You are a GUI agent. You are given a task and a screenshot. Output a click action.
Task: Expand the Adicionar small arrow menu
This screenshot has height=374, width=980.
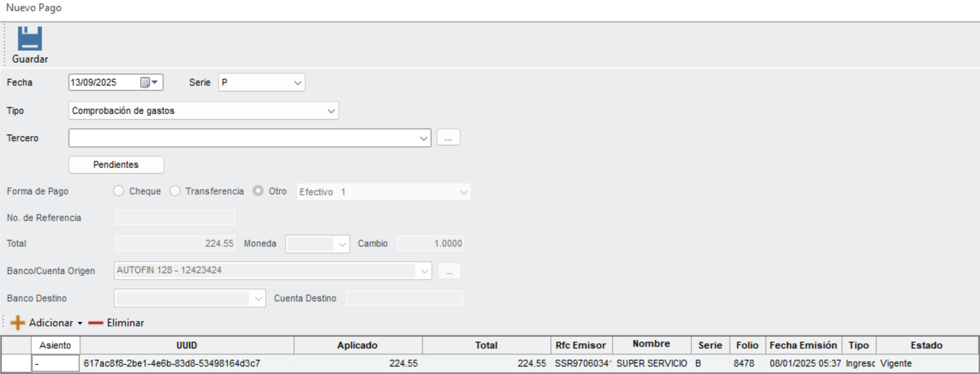pyautogui.click(x=80, y=323)
